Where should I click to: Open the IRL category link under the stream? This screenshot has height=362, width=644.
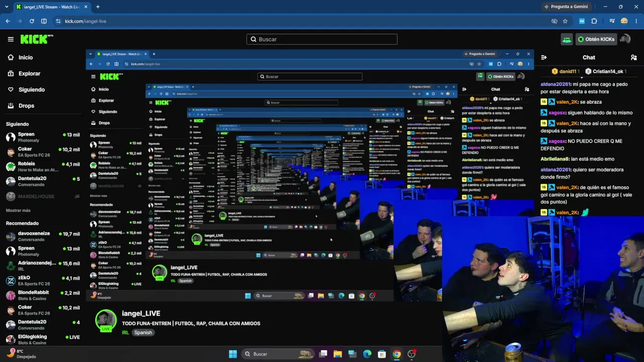point(125,332)
